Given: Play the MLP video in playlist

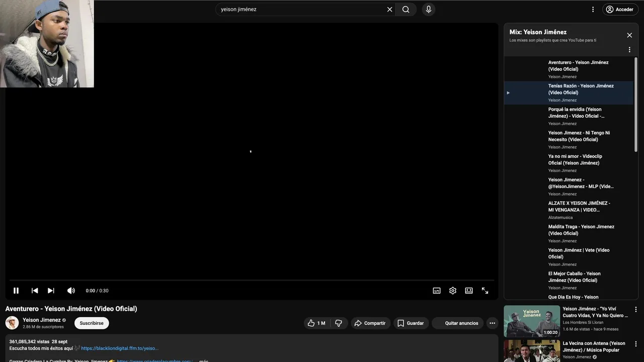Looking at the screenshot, I should click(569, 187).
